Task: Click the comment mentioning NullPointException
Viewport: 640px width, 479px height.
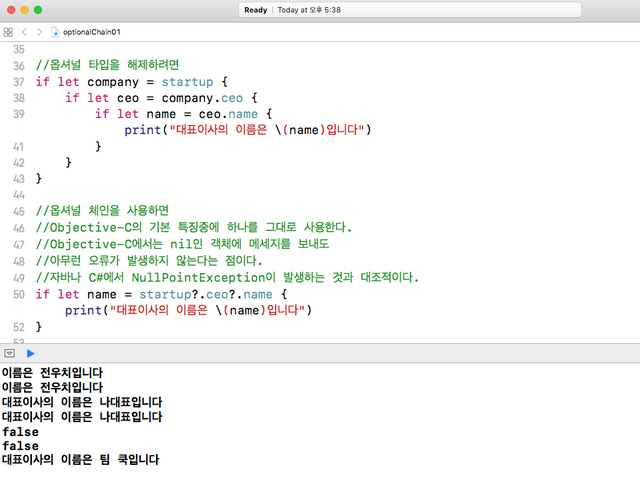Action: tap(227, 277)
